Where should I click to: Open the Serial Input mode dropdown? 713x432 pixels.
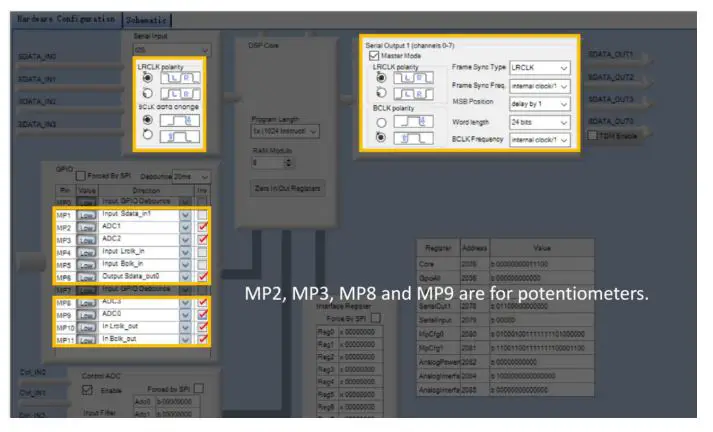(172, 49)
